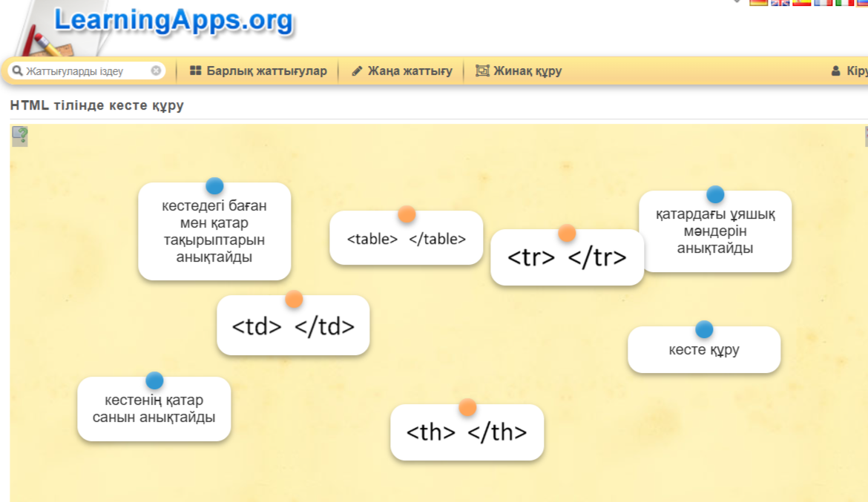Select the кестедегі баған мен қатар тақырыптарын card
This screenshot has width=868, height=502.
[214, 231]
